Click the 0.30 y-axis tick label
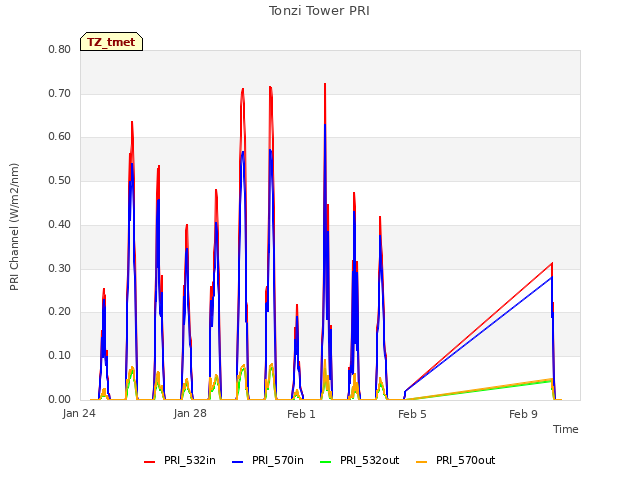The image size is (640, 480). click(60, 269)
